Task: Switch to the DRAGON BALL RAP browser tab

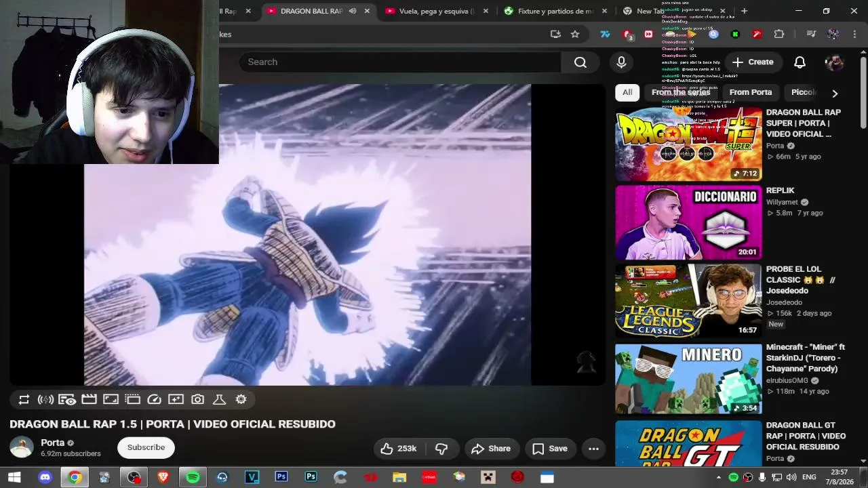Action: coord(311,11)
